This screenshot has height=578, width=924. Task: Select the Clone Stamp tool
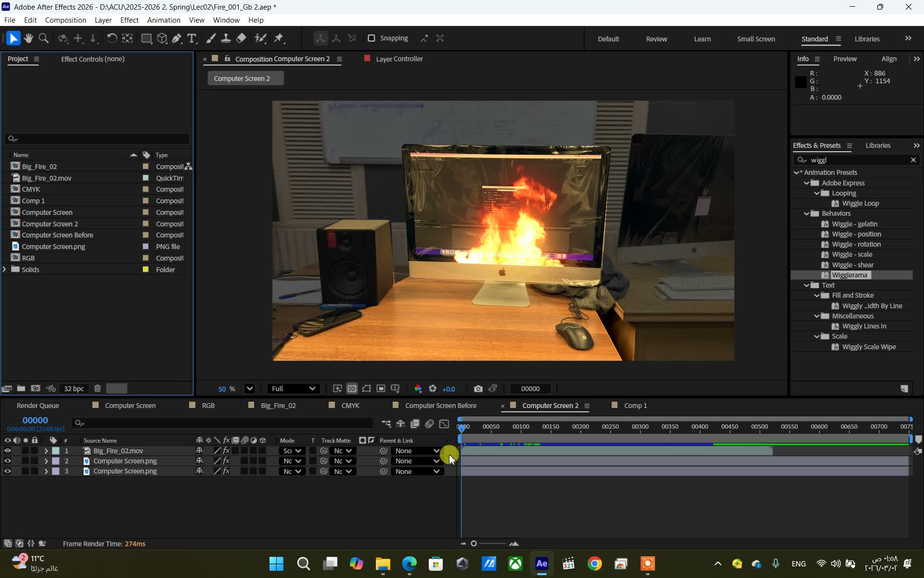226,39
